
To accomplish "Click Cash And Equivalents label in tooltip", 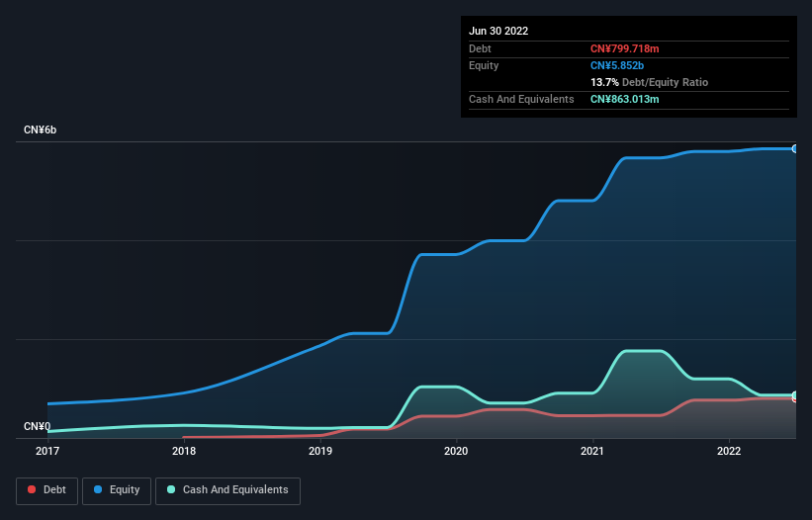I will [521, 99].
